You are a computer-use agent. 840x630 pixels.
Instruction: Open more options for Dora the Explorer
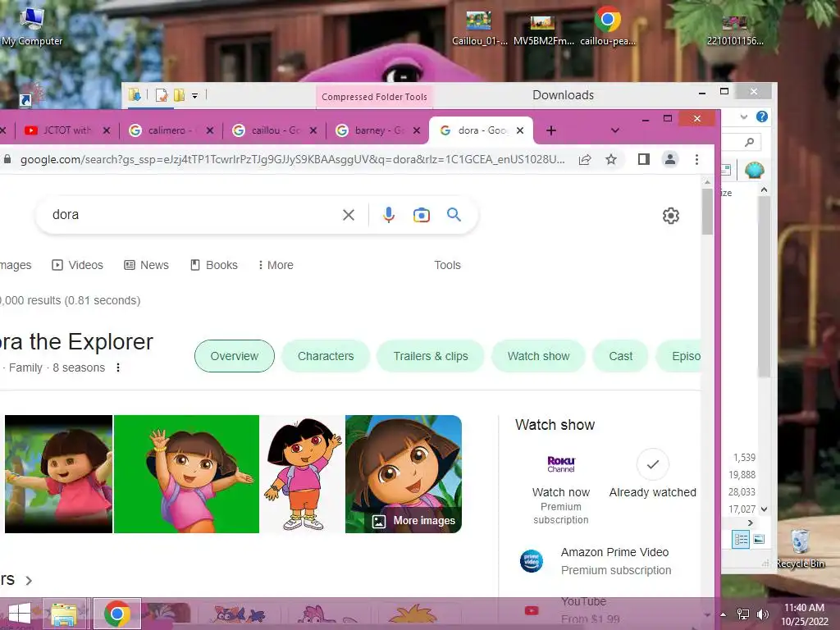118,367
